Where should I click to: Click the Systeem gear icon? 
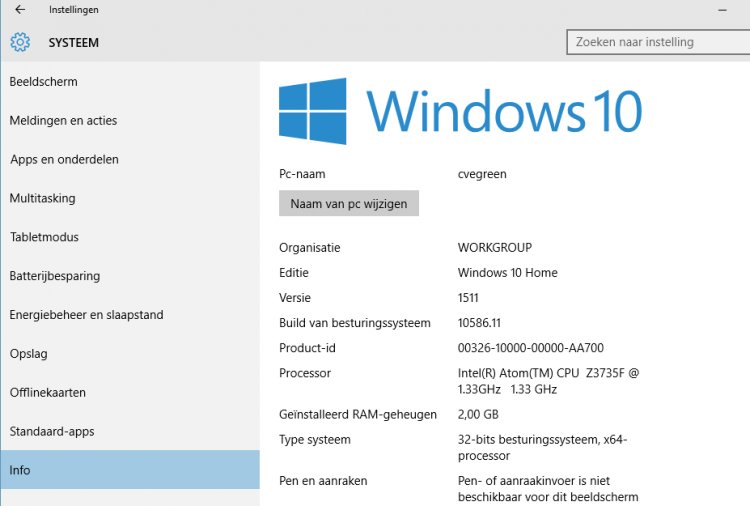coord(20,43)
